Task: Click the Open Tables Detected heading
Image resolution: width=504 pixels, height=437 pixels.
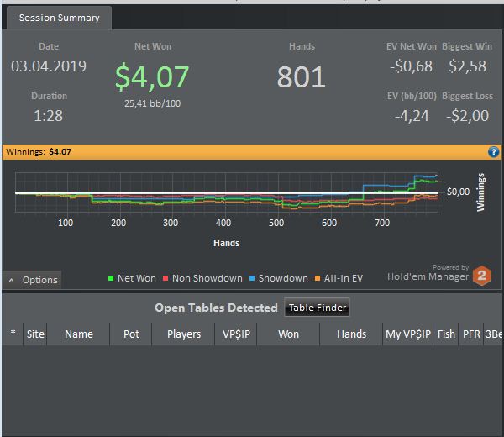Action: [216, 308]
